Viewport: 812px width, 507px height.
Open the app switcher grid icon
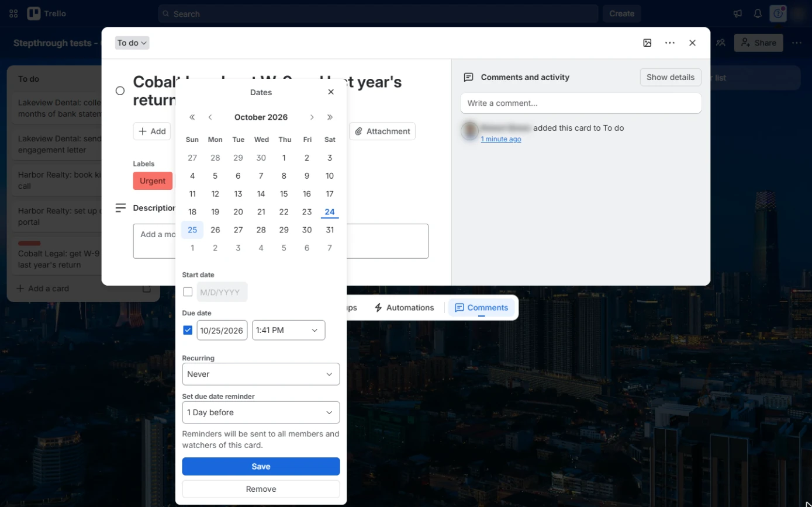pos(13,13)
